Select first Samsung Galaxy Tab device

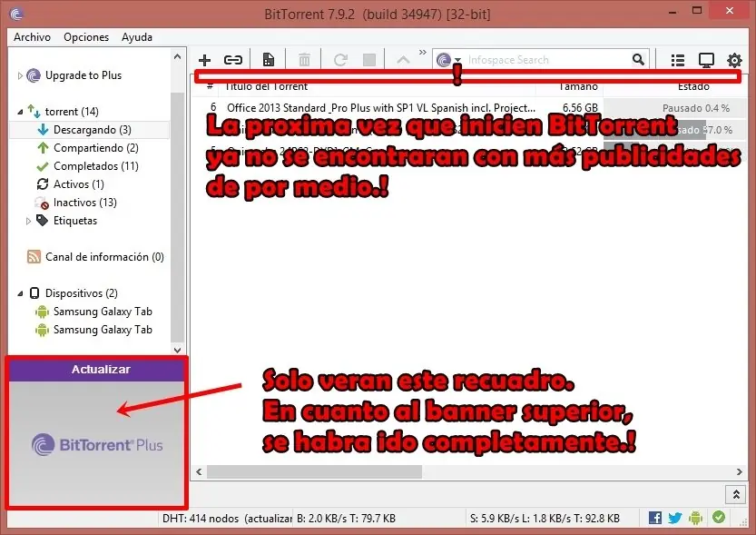pos(103,312)
